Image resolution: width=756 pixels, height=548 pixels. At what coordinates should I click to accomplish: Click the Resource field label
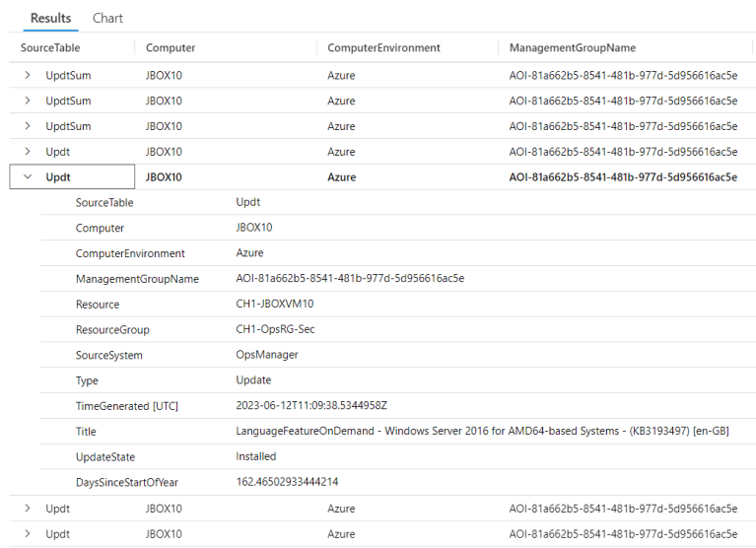[98, 305]
